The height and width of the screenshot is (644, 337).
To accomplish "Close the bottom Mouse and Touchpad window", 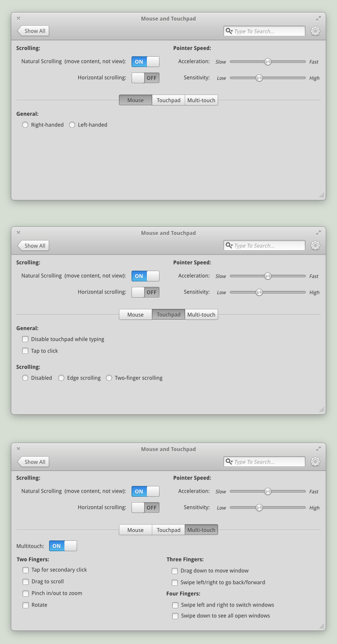I will point(18,449).
